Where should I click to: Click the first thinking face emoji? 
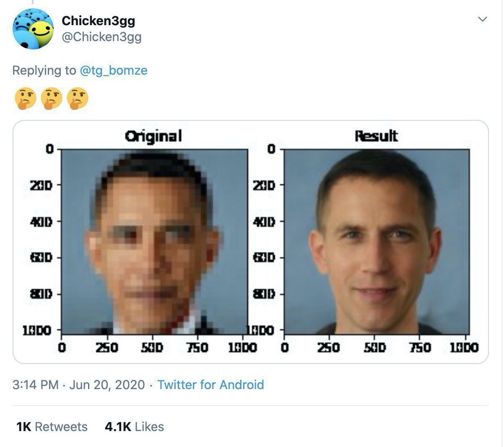pos(26,99)
